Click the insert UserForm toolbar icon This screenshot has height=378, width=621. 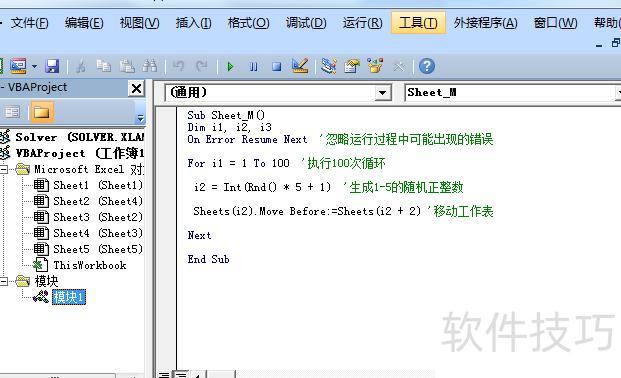[x=18, y=66]
